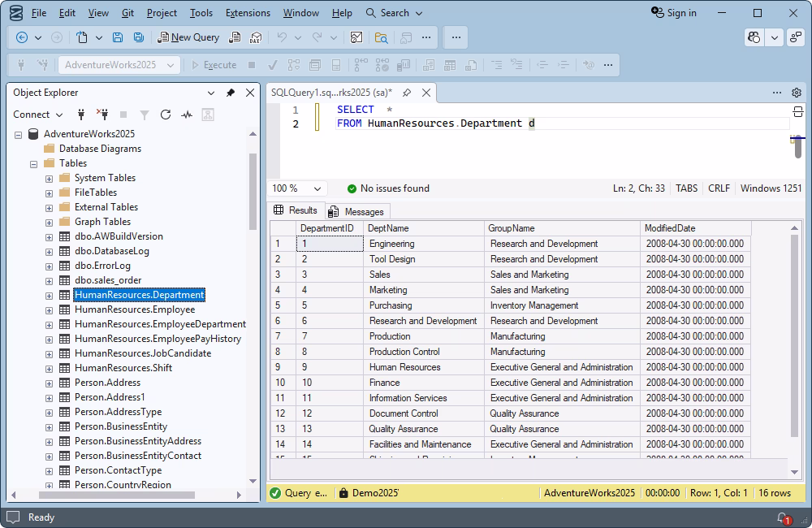Click the pin icon on SQLQuery1 tab
The height and width of the screenshot is (528, 812).
(x=407, y=93)
